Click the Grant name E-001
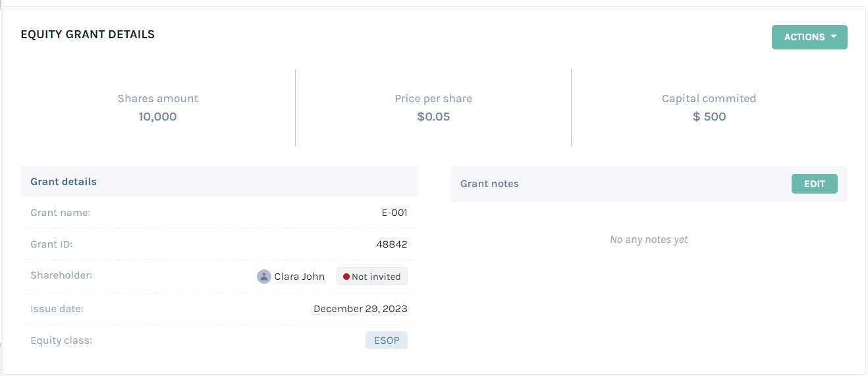Image resolution: width=868 pixels, height=376 pixels. (394, 213)
